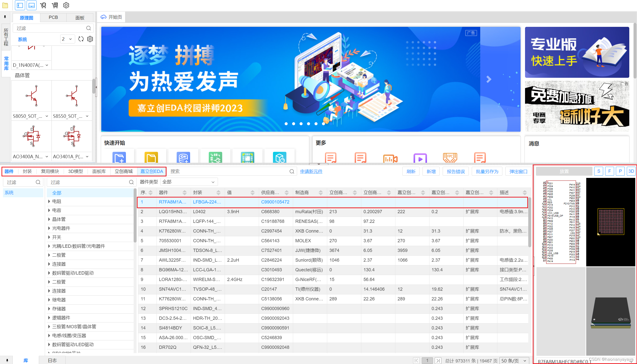The image size is (637, 364).
Task: Switch to the PCB tab
Action: tap(53, 17)
